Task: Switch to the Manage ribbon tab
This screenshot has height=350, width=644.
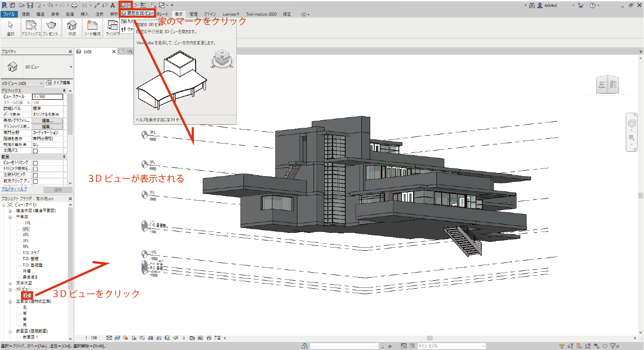Action: pyautogui.click(x=193, y=14)
